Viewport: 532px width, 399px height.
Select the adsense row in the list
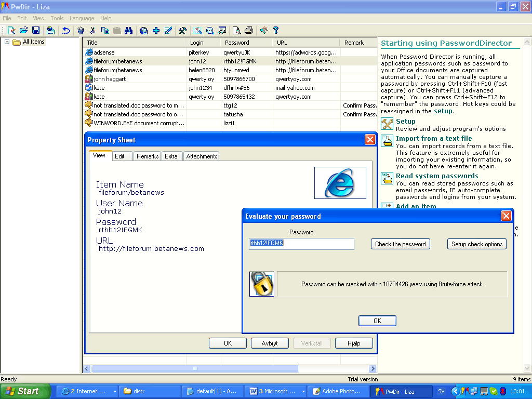tap(230, 52)
